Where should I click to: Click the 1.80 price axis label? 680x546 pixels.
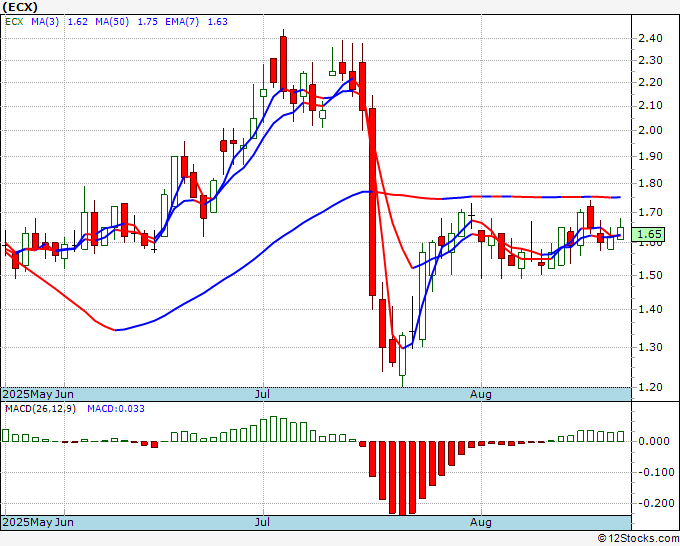click(651, 183)
